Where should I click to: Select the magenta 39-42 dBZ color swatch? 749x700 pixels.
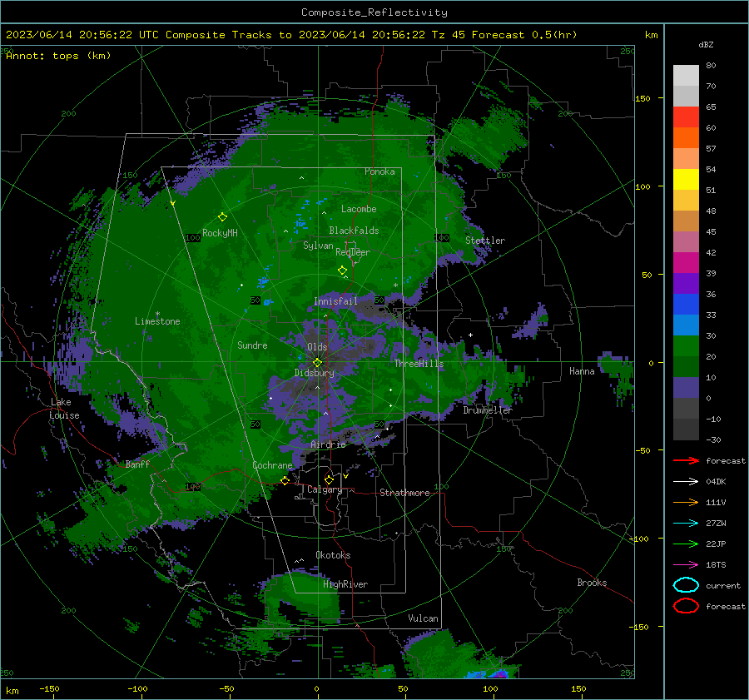tap(686, 262)
